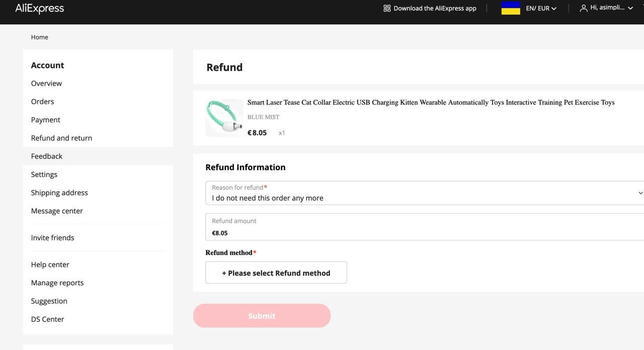Viewport: 644px width, 350px height.
Task: Click the Home breadcrumb link
Action: coord(40,37)
